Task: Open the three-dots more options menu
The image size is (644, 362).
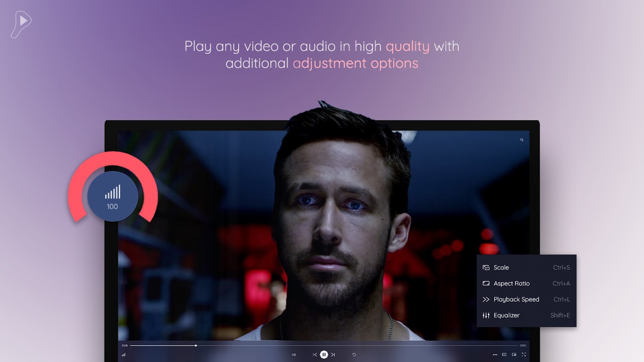Action: [495, 354]
